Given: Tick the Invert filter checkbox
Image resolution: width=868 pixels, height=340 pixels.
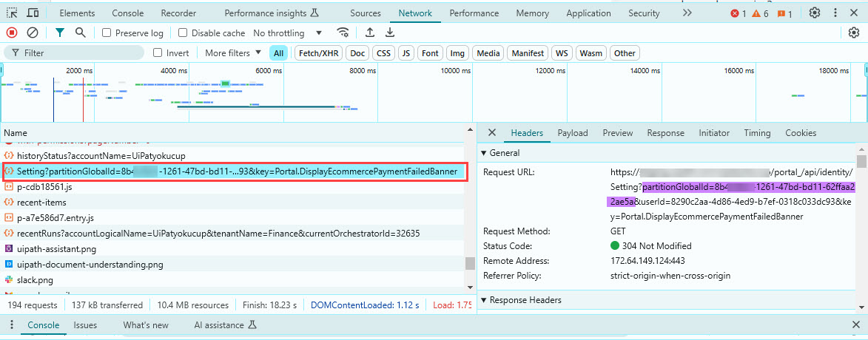Looking at the screenshot, I should point(158,53).
